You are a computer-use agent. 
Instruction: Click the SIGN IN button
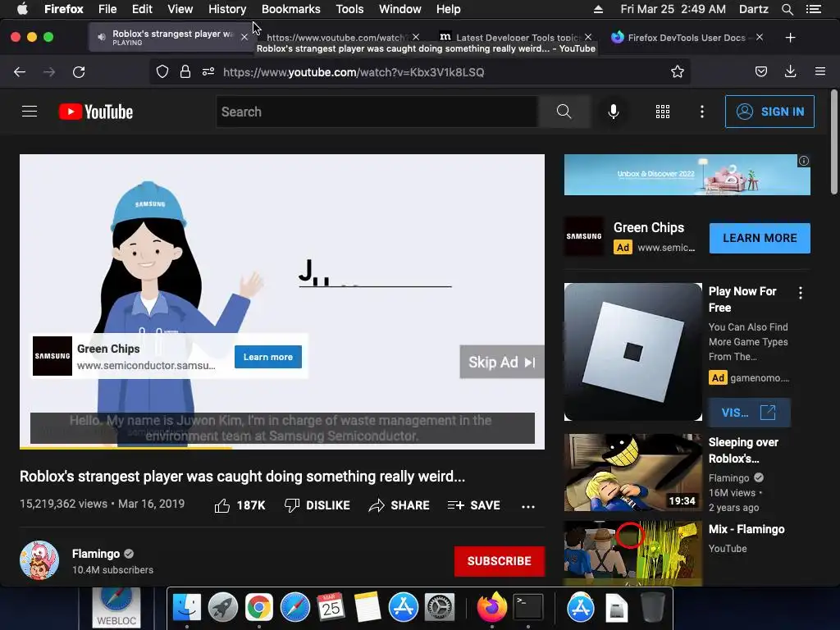coord(769,112)
